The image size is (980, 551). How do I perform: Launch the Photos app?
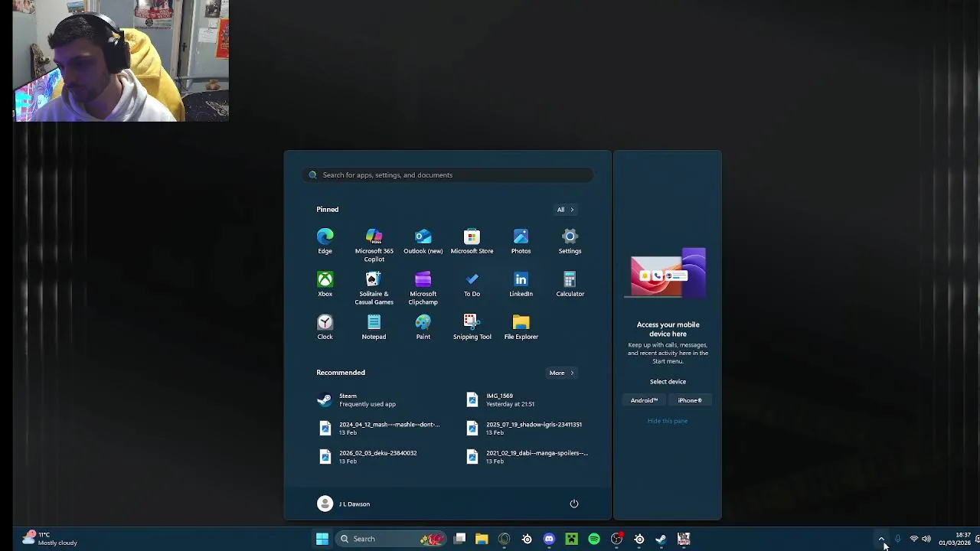(x=521, y=241)
